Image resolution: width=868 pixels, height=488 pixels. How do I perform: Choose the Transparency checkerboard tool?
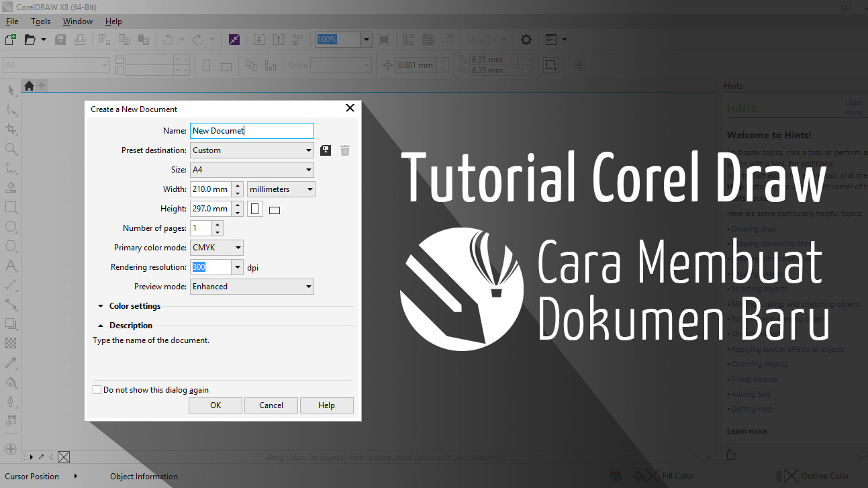click(x=11, y=344)
